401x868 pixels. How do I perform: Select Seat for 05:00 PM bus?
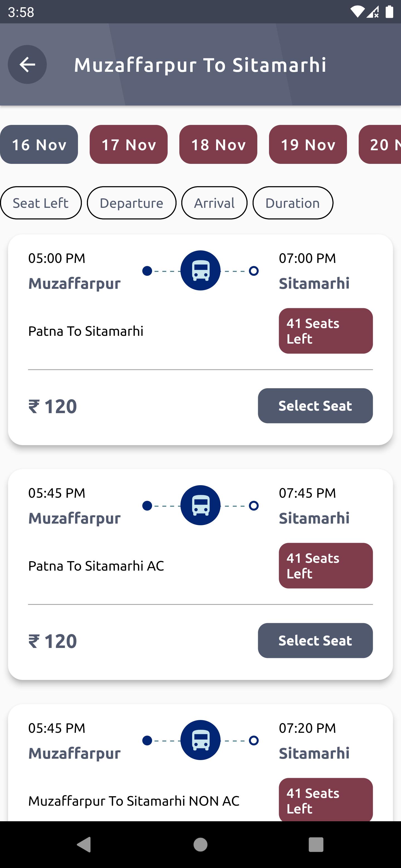click(x=315, y=406)
